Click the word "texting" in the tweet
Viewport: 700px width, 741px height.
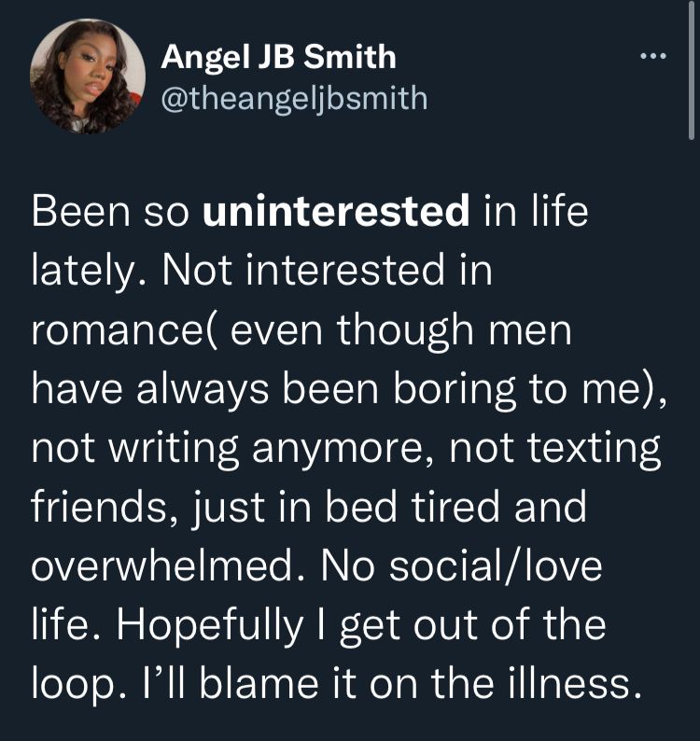594,449
